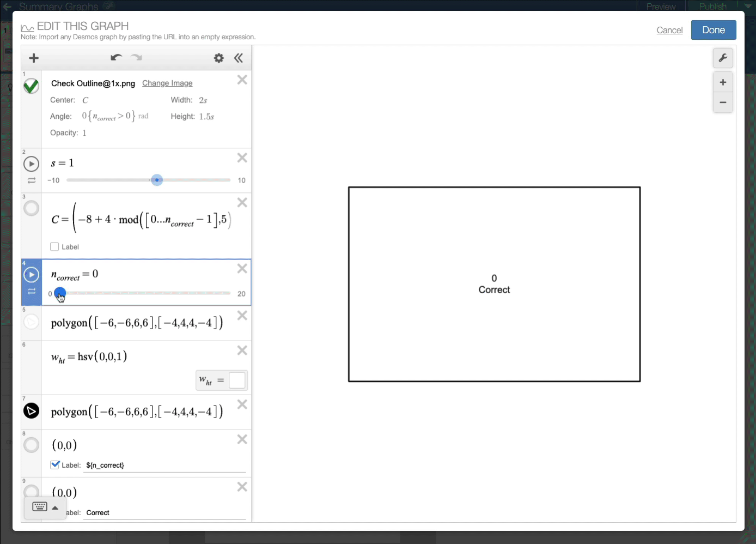
Task: Toggle visibility of black polygon in row 7
Action: coord(32,410)
